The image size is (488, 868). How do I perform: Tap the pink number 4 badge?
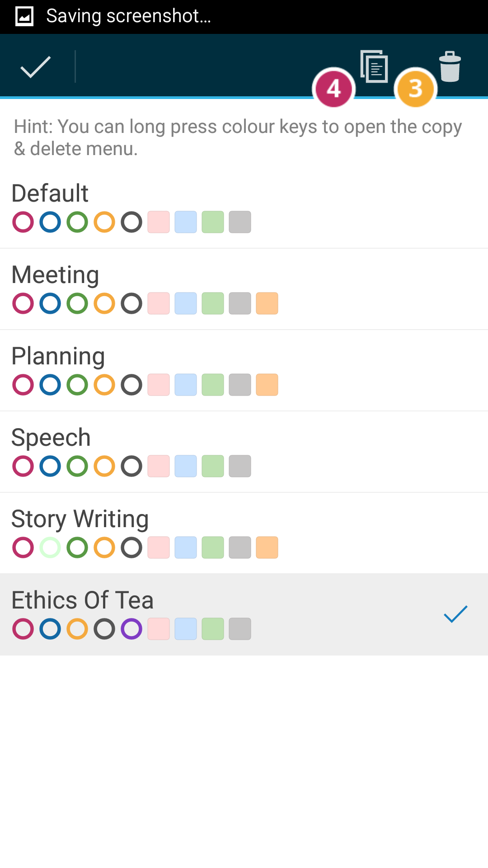tap(333, 88)
